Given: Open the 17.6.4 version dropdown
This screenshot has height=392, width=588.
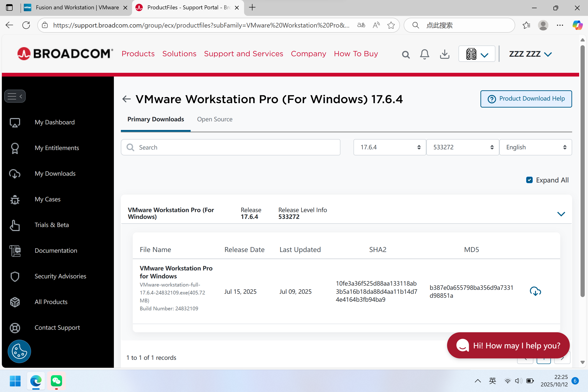Looking at the screenshot, I should click(389, 147).
